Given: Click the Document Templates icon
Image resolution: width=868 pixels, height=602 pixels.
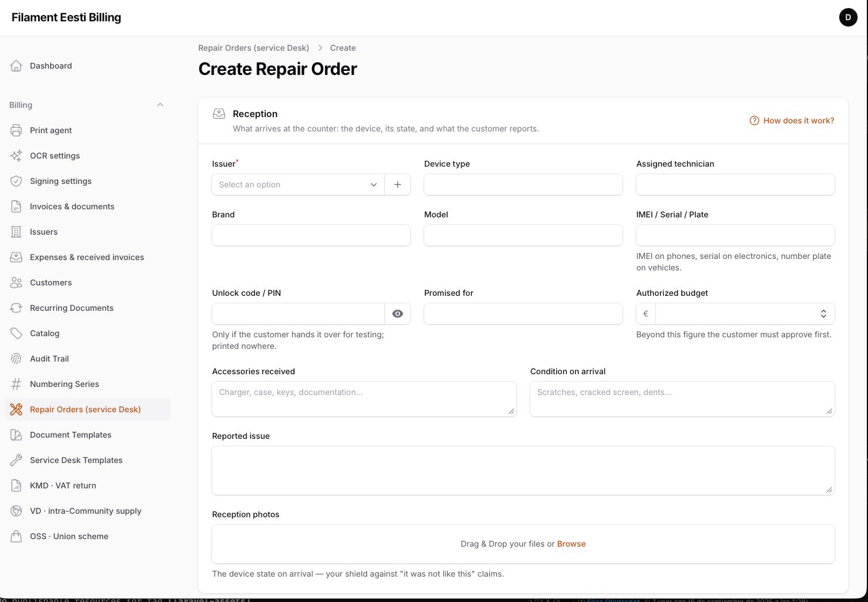Looking at the screenshot, I should tap(16, 435).
